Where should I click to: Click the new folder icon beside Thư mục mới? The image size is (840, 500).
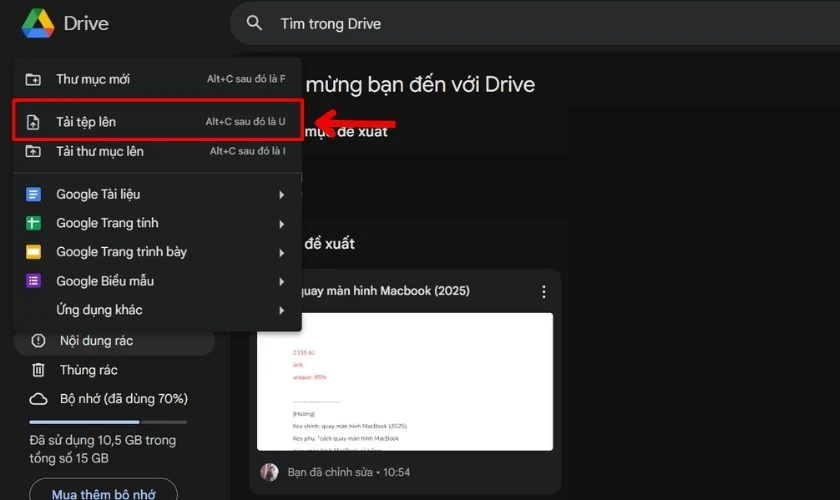click(33, 79)
